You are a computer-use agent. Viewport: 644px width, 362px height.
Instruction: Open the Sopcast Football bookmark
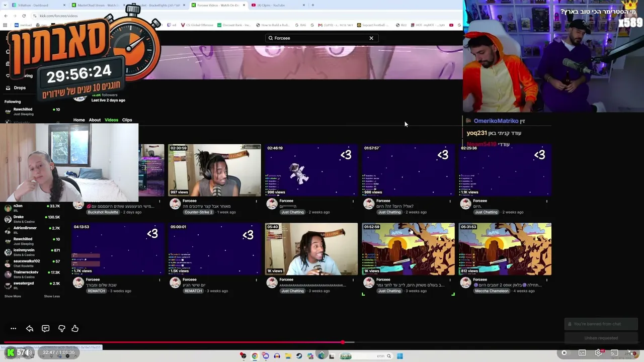(373, 25)
